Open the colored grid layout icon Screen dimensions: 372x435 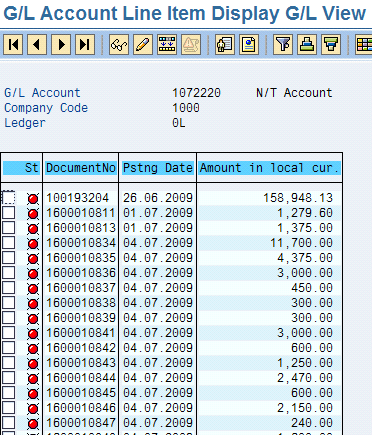(364, 44)
